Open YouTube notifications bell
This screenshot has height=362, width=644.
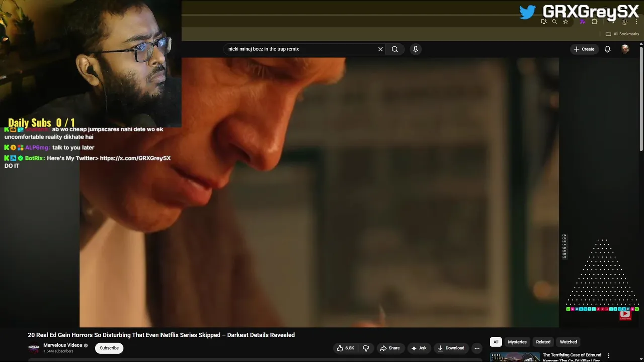click(608, 49)
